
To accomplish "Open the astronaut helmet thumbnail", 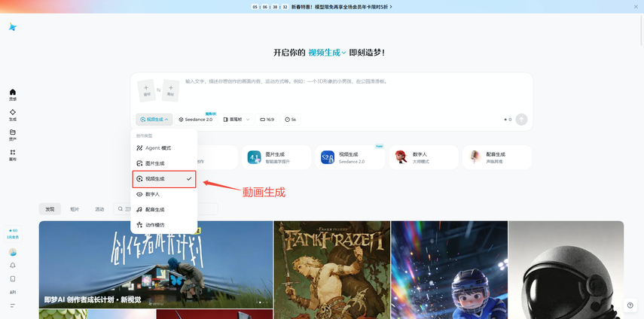I will pyautogui.click(x=566, y=270).
